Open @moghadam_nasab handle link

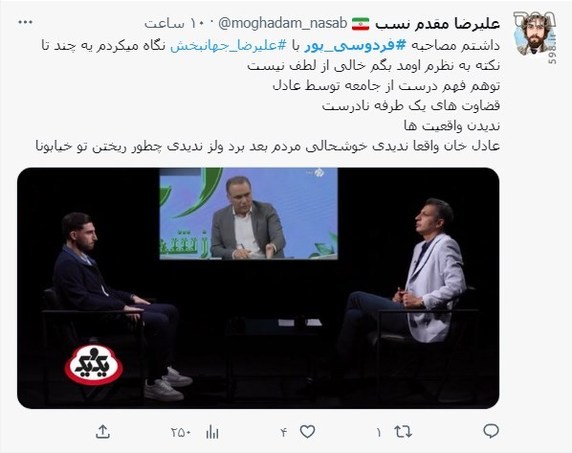pyautogui.click(x=283, y=23)
